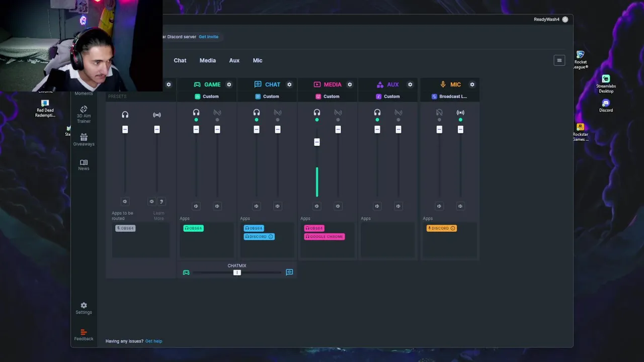Open 3D Aim Trainer sidebar icon
644x362 pixels.
tap(84, 114)
